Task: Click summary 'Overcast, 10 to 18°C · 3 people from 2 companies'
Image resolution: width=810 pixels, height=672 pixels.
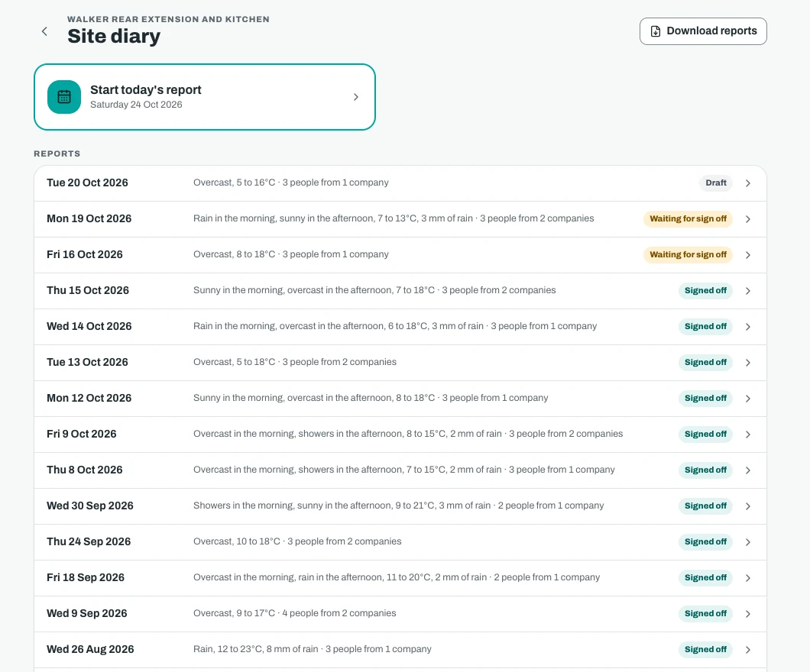Action: pos(297,541)
